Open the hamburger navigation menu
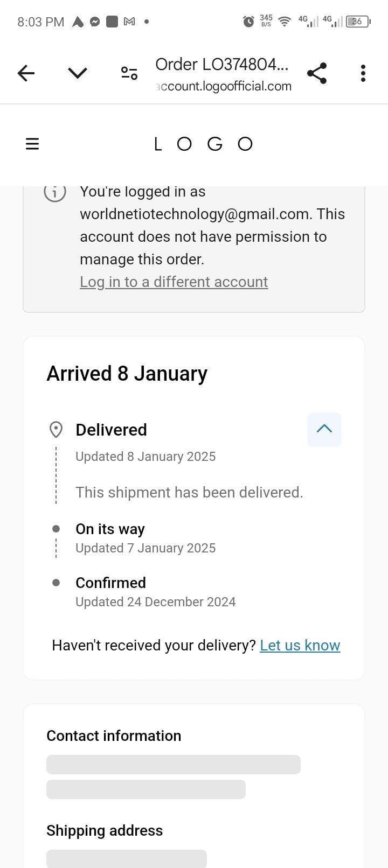Image resolution: width=388 pixels, height=868 pixels. coord(32,144)
